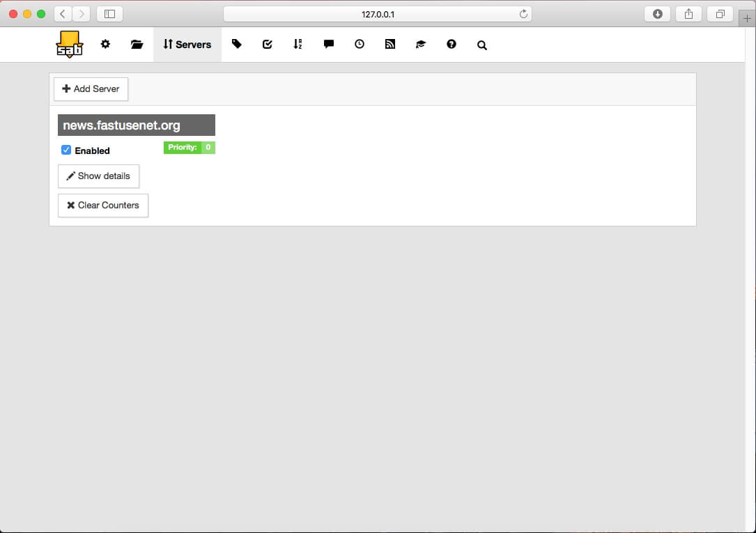The height and width of the screenshot is (533, 756).
Task: Open Notifications speech bubble icon
Action: 329,45
